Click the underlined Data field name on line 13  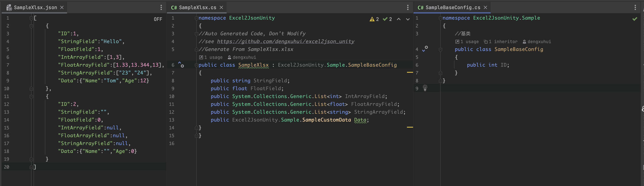360,120
